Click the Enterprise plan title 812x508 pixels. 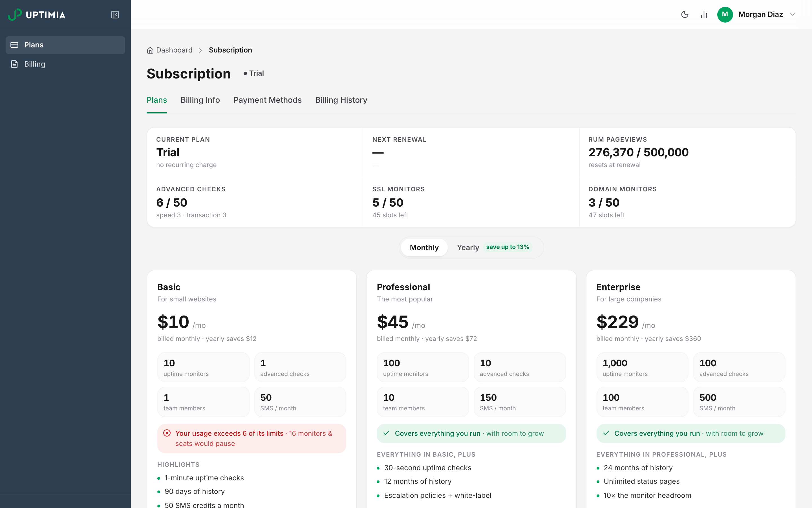[x=618, y=287]
